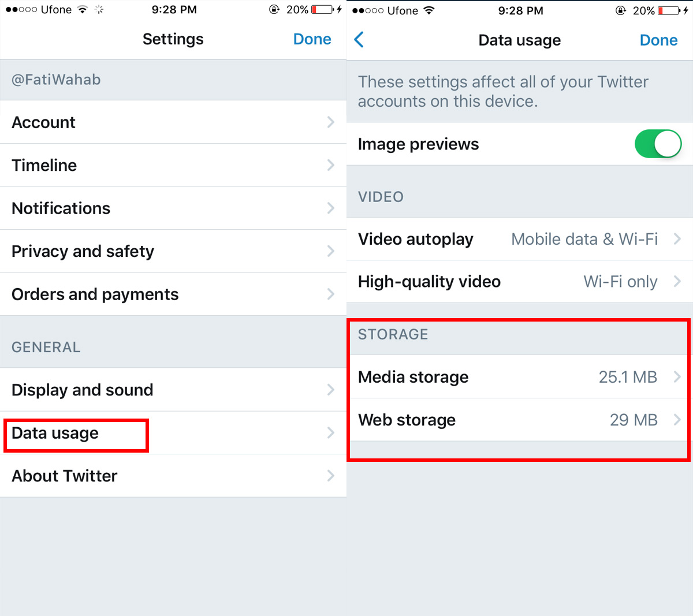Tap Done on the Settings screen
The width and height of the screenshot is (693, 616).
[x=312, y=39]
